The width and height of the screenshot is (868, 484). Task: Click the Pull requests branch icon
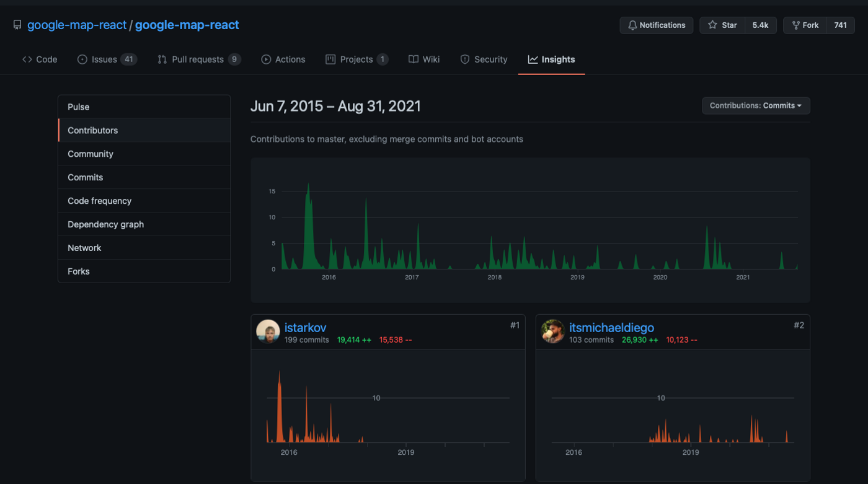pos(162,59)
